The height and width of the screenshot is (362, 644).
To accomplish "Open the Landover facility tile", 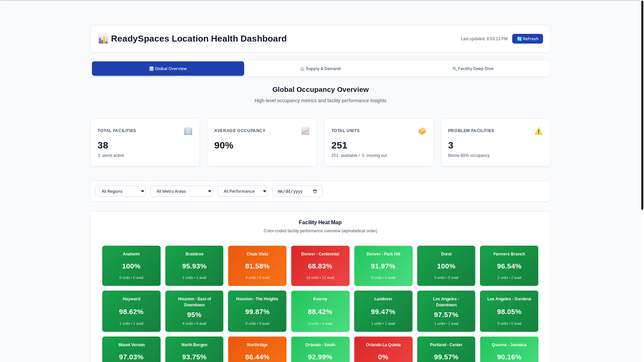I will point(383,311).
